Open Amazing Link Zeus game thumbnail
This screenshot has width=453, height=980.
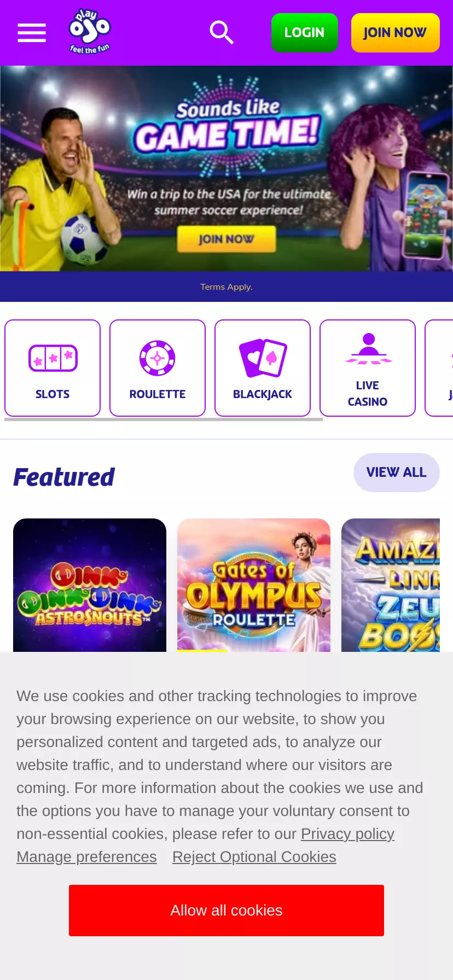391,585
